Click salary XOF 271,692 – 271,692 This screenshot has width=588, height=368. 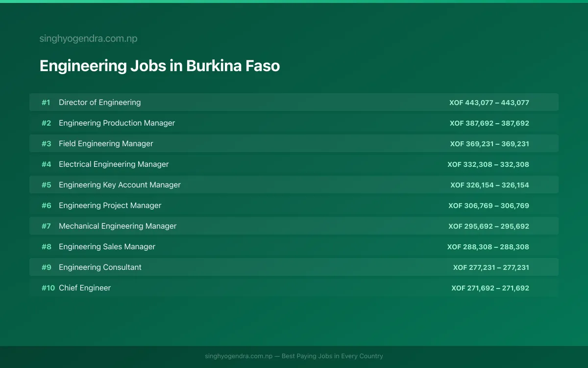coord(490,288)
